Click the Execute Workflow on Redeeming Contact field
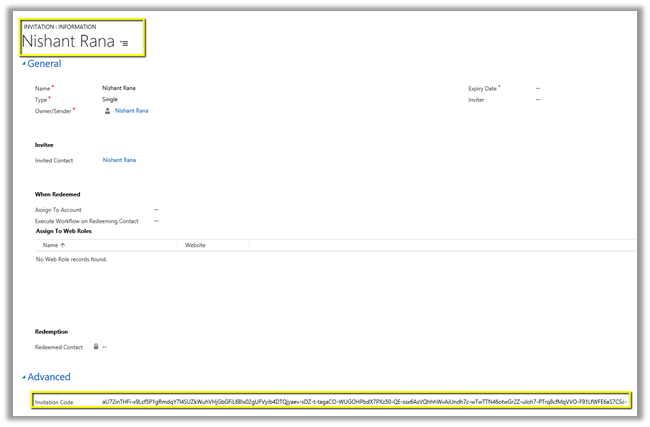The width and height of the screenshot is (650, 427). point(157,220)
